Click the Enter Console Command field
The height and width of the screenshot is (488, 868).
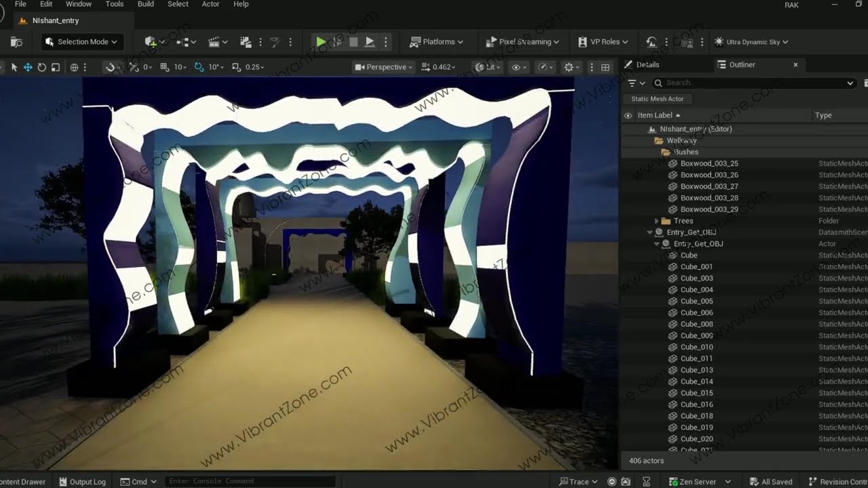tap(250, 481)
